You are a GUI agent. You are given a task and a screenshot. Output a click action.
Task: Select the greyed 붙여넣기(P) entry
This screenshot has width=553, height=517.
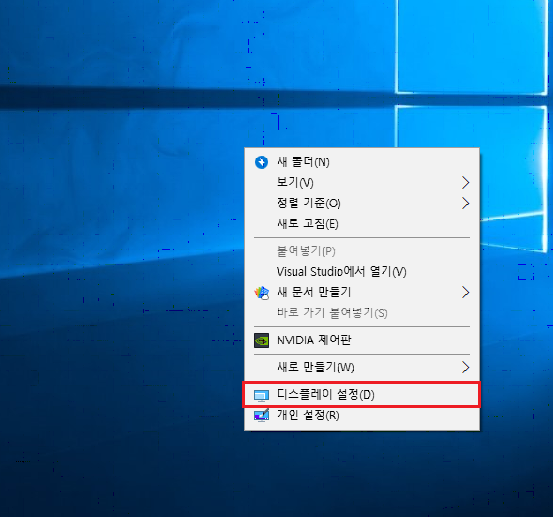pyautogui.click(x=362, y=251)
